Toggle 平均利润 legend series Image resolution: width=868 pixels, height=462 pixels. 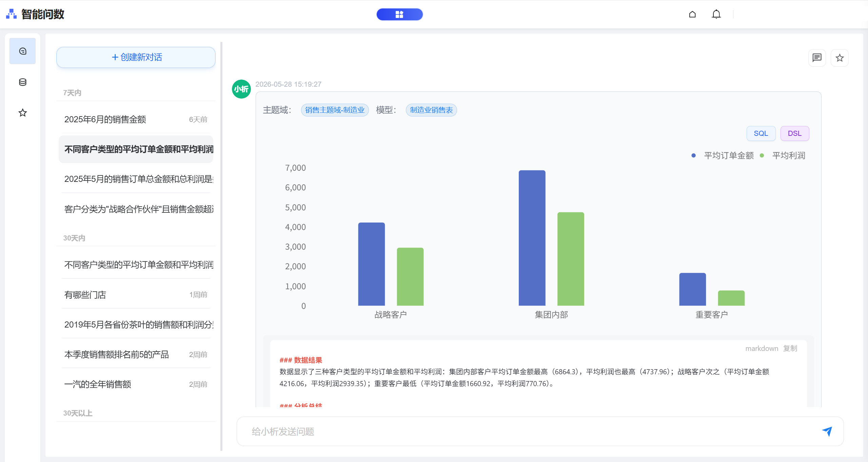[x=783, y=155]
